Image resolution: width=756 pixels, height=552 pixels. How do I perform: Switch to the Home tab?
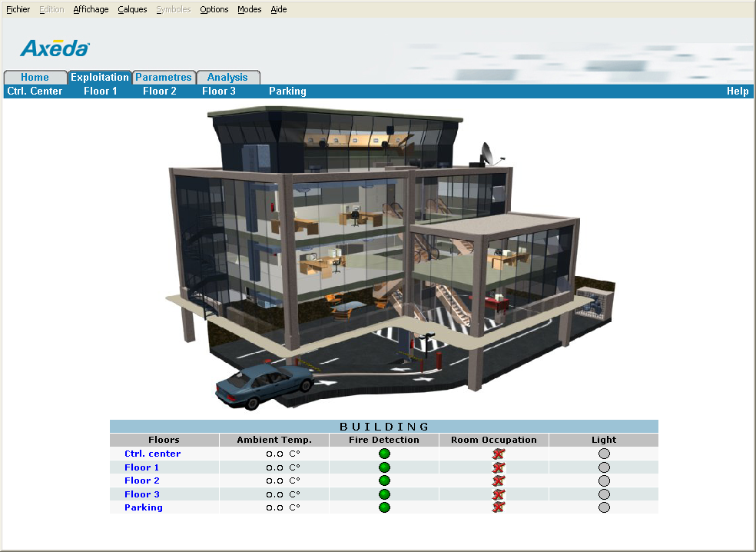point(35,77)
